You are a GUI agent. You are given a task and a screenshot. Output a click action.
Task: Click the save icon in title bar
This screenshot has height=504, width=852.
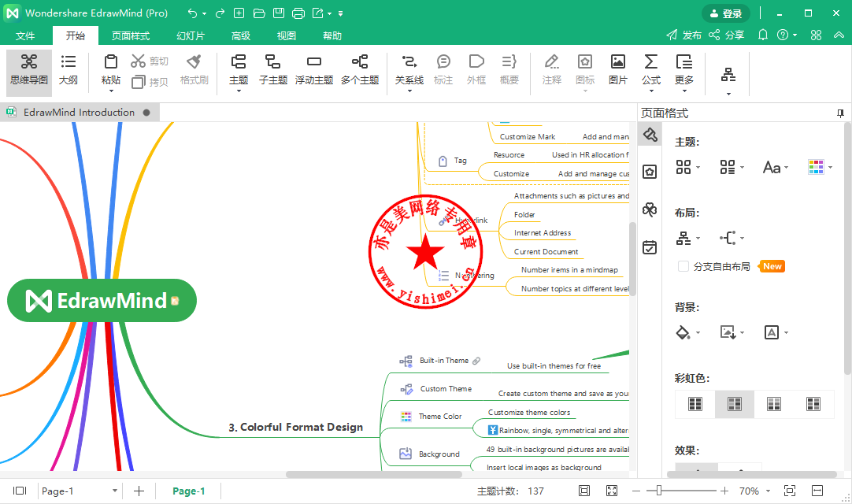pos(278,13)
